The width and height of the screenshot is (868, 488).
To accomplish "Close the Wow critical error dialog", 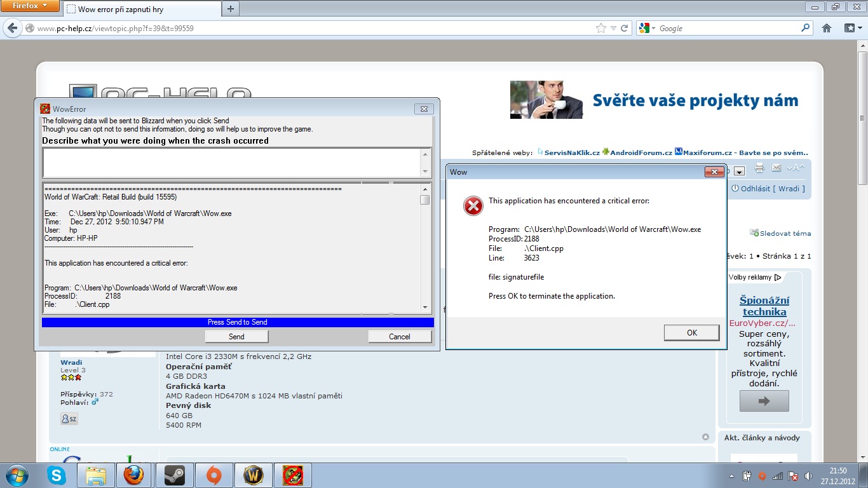I will tap(715, 172).
